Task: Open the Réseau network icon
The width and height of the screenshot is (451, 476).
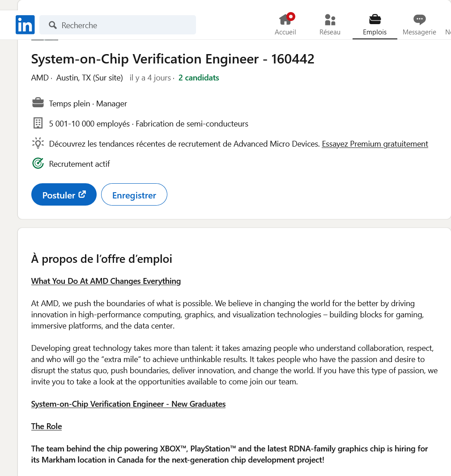Action: (x=330, y=25)
